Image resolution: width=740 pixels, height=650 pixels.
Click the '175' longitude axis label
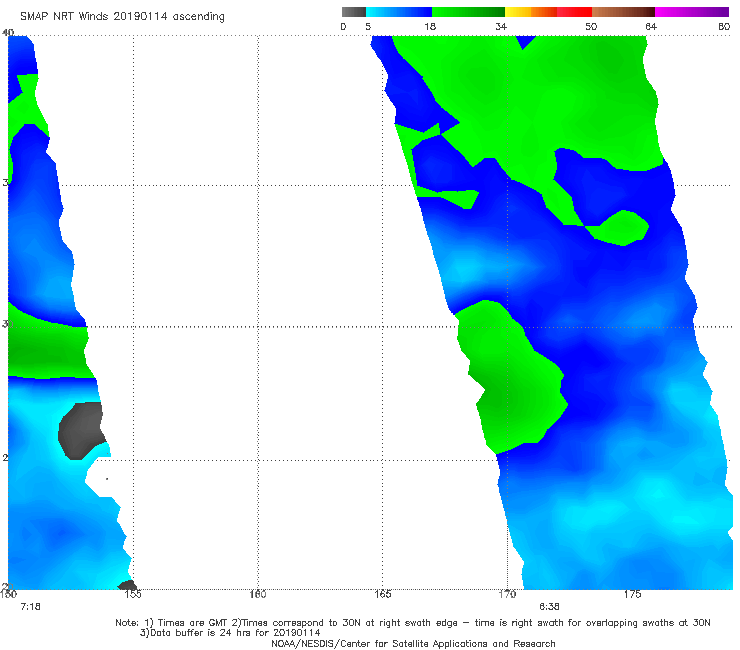pos(632,594)
